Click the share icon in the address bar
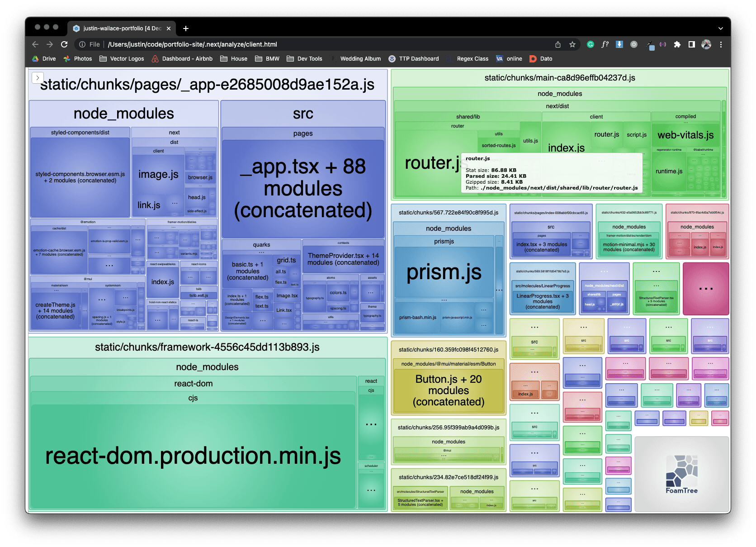756x547 pixels. pyautogui.click(x=558, y=44)
